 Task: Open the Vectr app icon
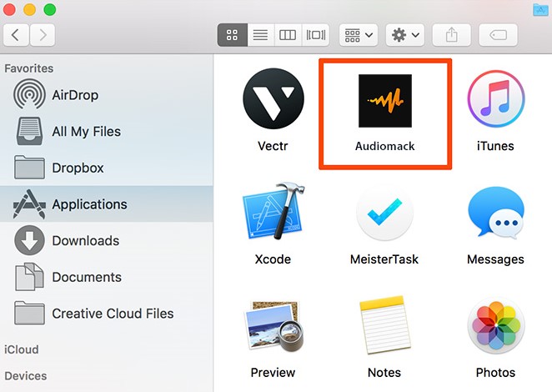pyautogui.click(x=273, y=99)
